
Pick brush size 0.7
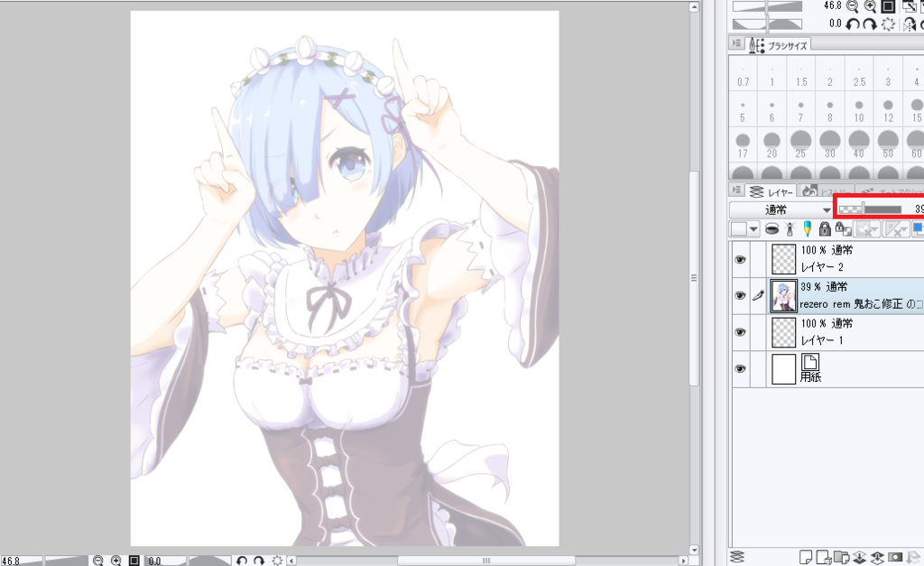[x=744, y=73]
